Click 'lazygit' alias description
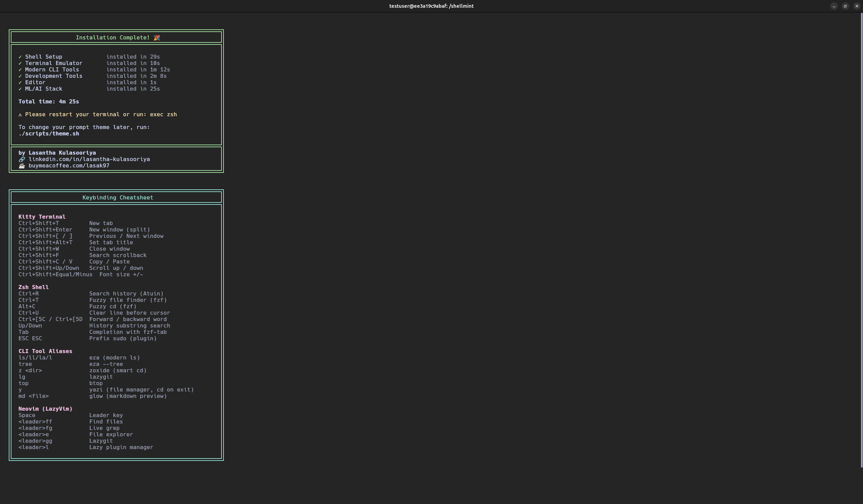The image size is (863, 504). [x=101, y=377]
